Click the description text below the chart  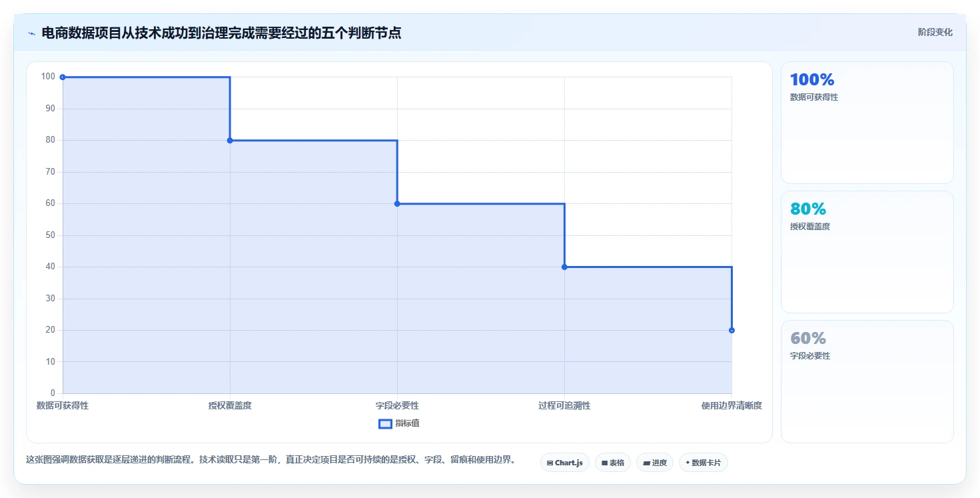pos(270,460)
